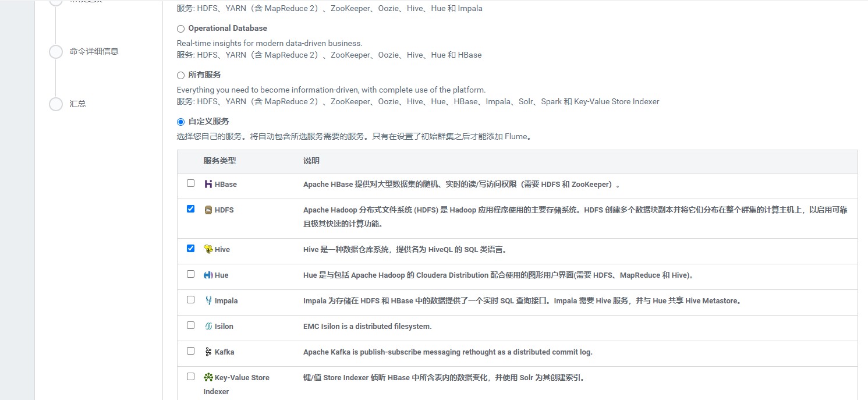The width and height of the screenshot is (868, 400).
Task: Tick the Hue service checkbox
Action: click(190, 274)
